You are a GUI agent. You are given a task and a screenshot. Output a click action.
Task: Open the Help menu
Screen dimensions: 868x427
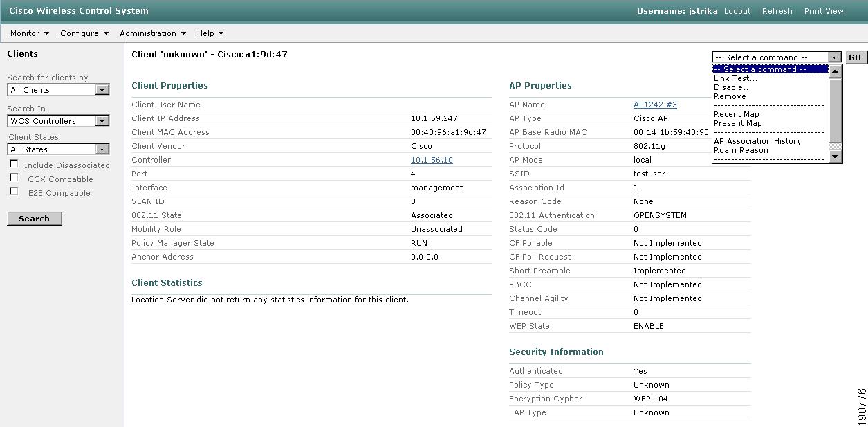[210, 33]
